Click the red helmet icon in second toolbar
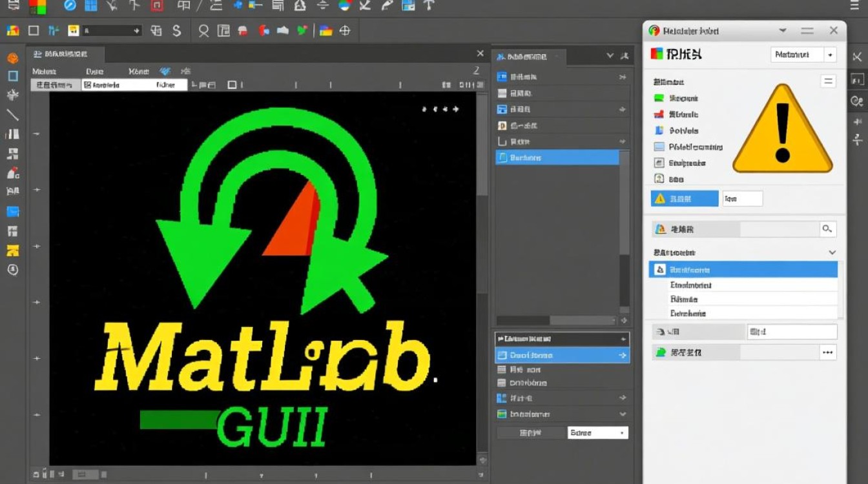Image resolution: width=868 pixels, height=484 pixels. point(243,30)
